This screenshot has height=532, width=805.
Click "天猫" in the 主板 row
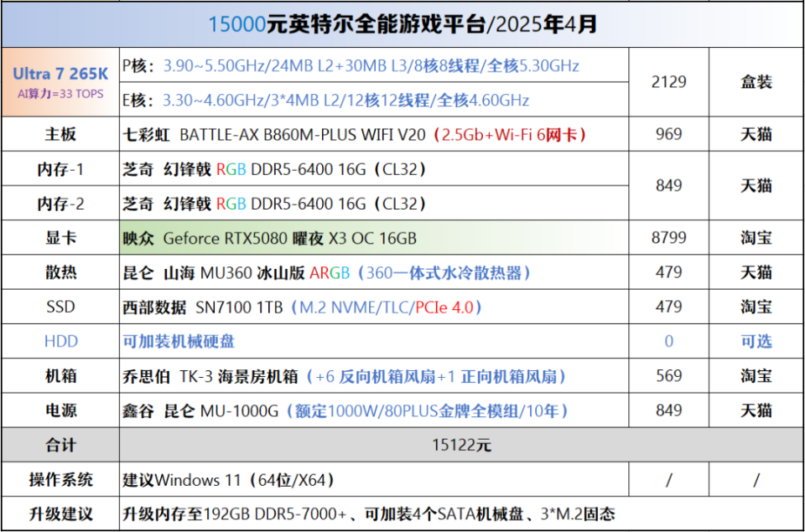pyautogui.click(x=756, y=134)
